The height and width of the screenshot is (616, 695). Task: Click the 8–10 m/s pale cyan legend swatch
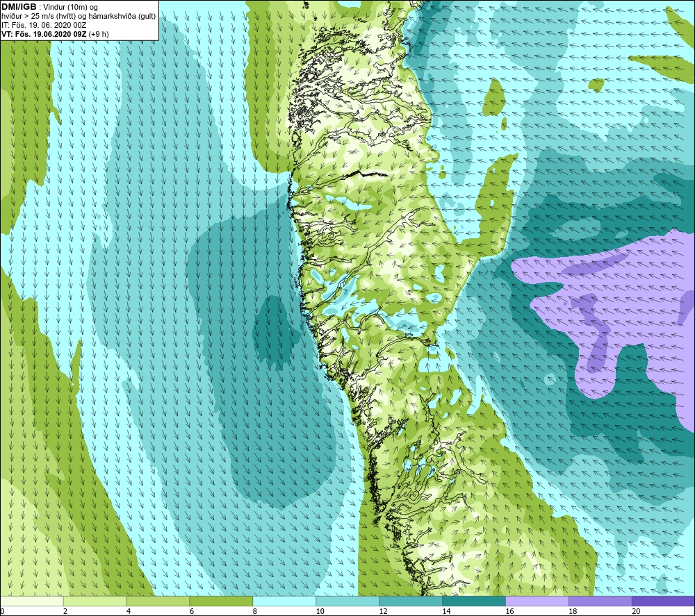284,601
